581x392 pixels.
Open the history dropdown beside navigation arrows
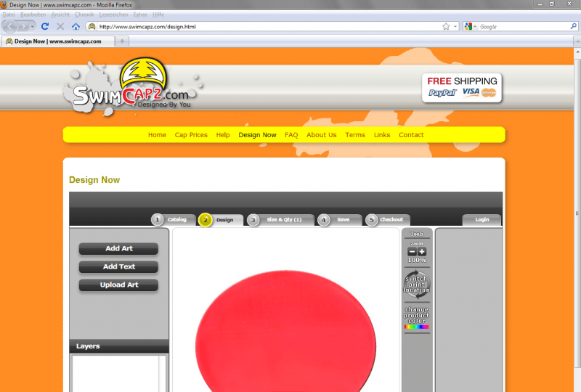click(32, 27)
